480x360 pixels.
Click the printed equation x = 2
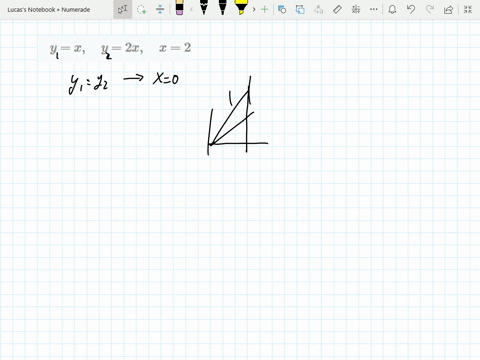click(x=175, y=48)
